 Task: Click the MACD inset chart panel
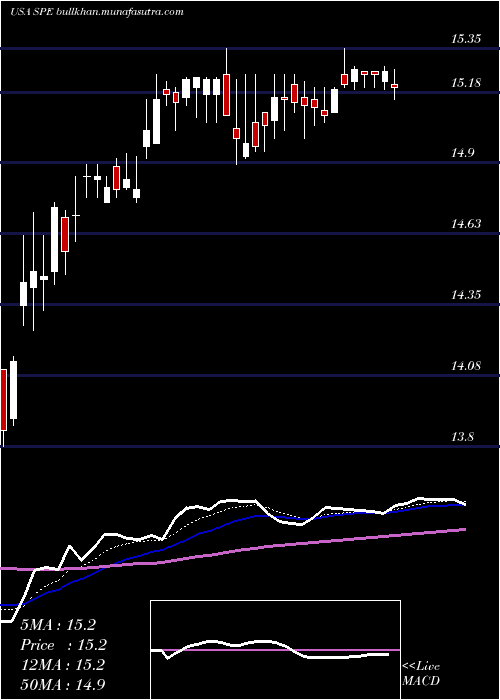pyautogui.click(x=275, y=650)
